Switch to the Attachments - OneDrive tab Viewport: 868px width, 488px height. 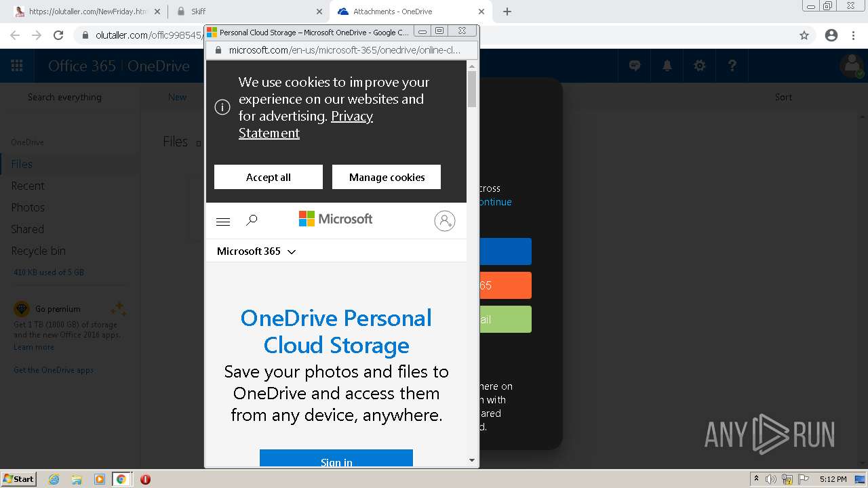[x=410, y=12]
